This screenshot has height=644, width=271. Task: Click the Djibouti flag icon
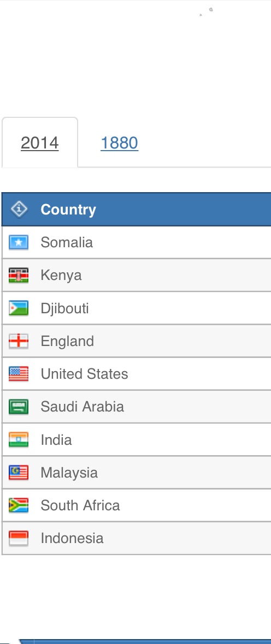pyautogui.click(x=19, y=308)
